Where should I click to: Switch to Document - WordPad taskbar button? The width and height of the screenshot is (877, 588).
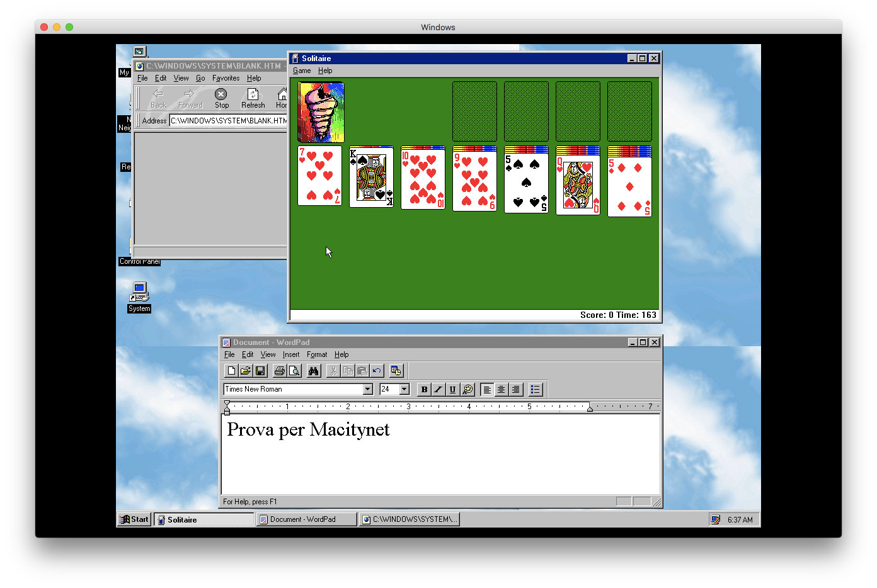(307, 519)
